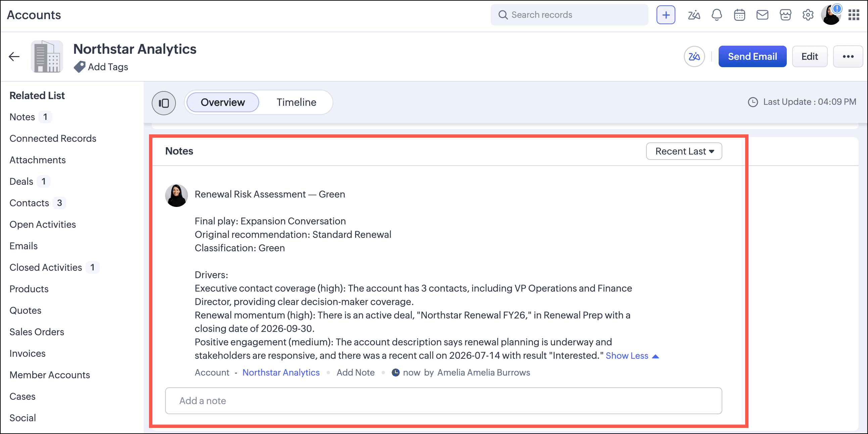Select Closed Activities in Related List
The height and width of the screenshot is (434, 868).
(46, 267)
